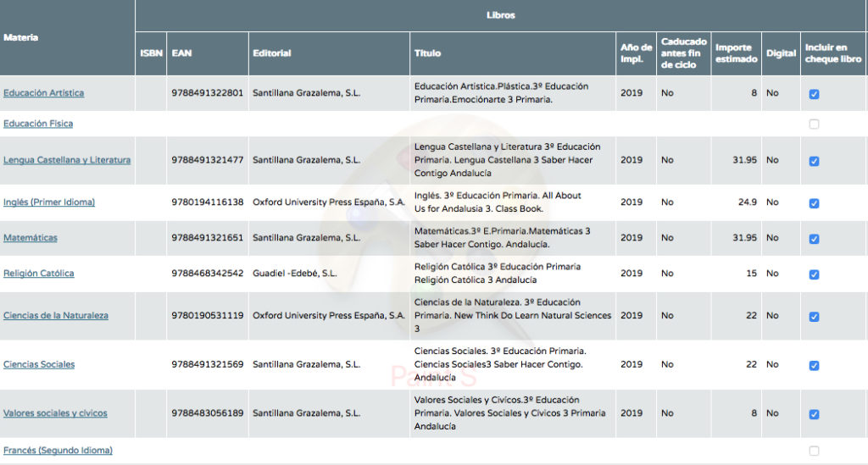
Task: Open Lengua Castellana y Literatura link
Action: pyautogui.click(x=67, y=160)
